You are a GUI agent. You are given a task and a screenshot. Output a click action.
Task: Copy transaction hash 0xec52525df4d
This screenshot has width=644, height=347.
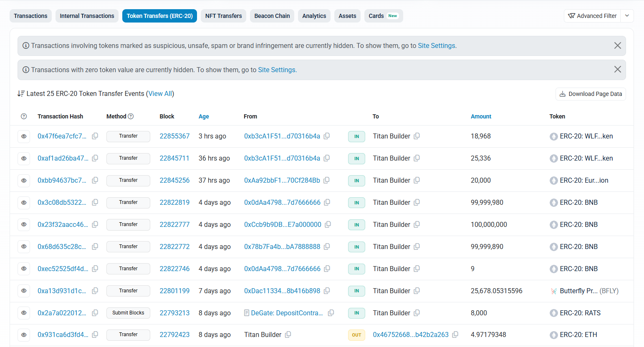pyautogui.click(x=95, y=269)
